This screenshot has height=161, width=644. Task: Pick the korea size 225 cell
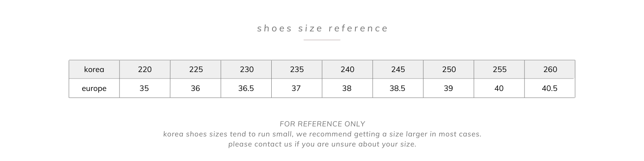(196, 70)
